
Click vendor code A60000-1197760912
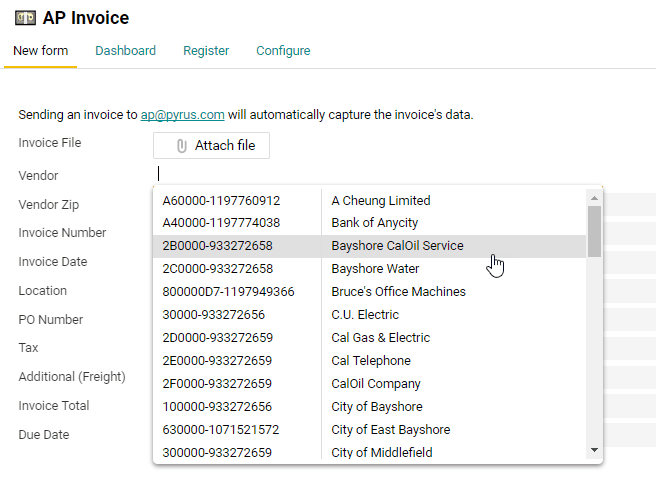pos(221,200)
